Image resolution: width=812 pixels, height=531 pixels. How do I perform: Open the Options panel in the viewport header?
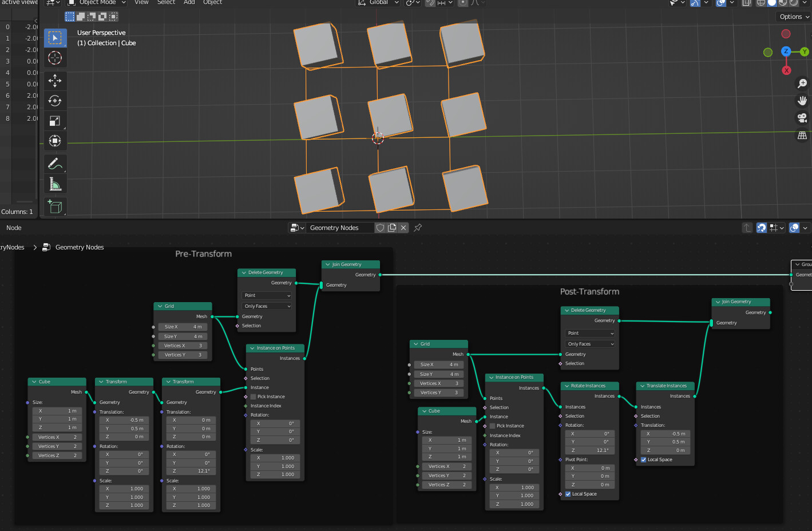point(793,17)
